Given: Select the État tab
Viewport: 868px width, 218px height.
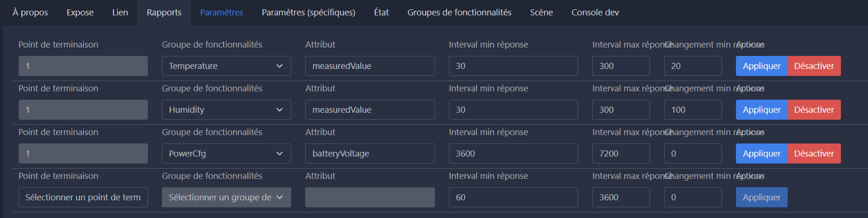Looking at the screenshot, I should (x=381, y=13).
